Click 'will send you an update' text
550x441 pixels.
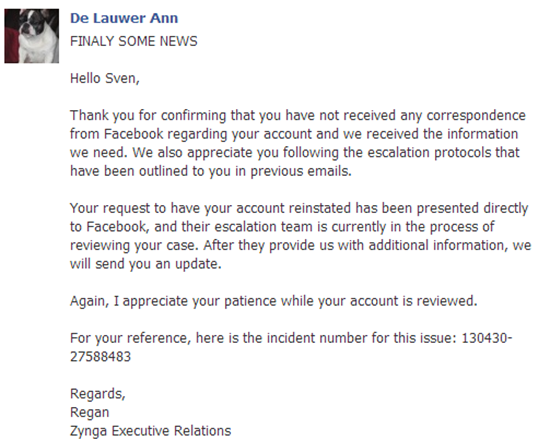(145, 264)
